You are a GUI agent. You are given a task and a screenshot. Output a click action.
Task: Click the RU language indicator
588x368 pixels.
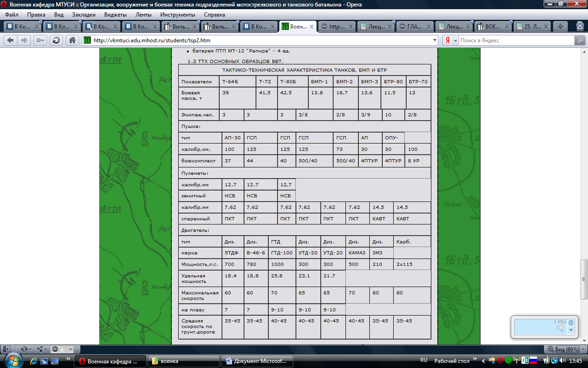(x=424, y=361)
